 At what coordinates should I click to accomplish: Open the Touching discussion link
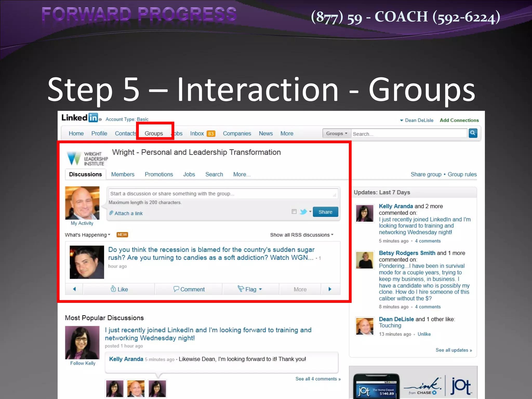[390, 325]
